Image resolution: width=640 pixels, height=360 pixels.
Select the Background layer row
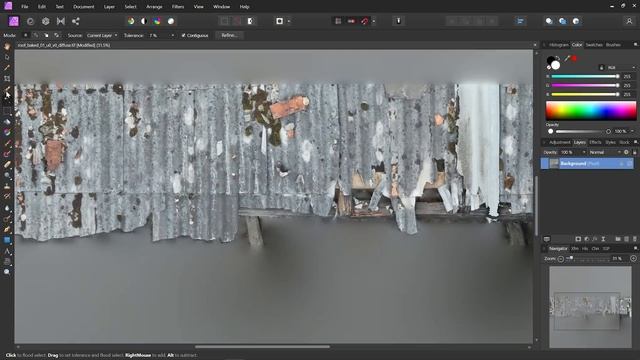tap(587, 164)
